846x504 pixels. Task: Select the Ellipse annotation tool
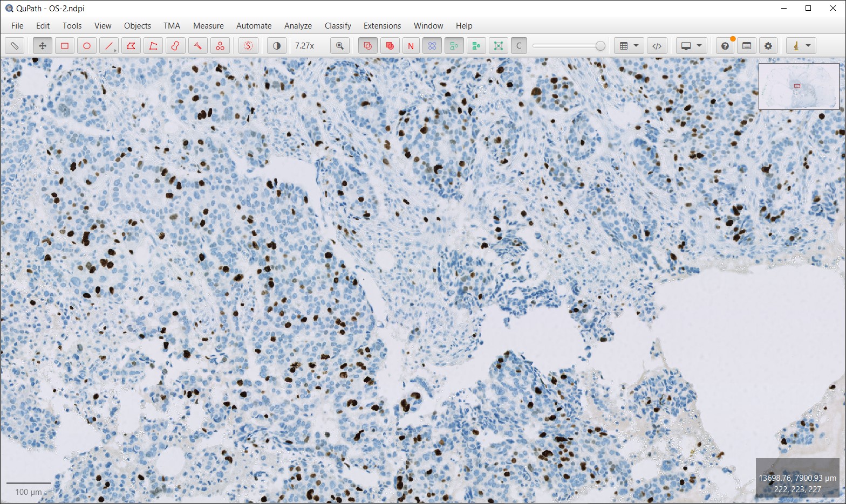87,46
